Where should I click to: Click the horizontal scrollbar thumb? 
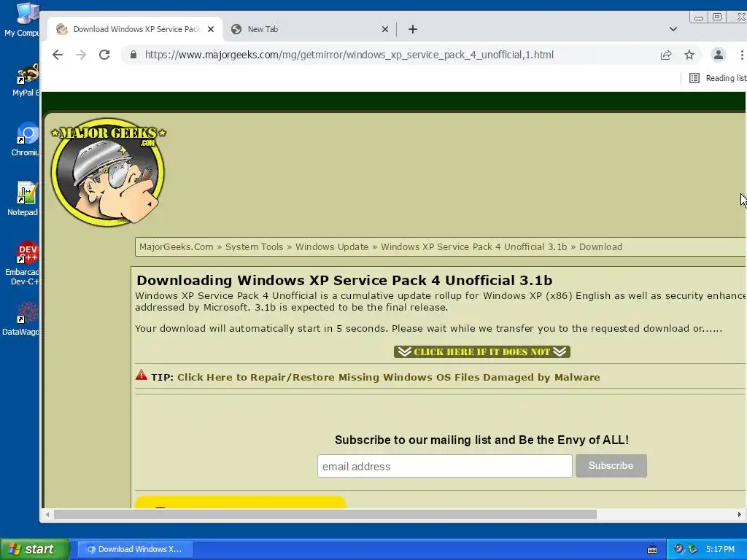pos(325,514)
